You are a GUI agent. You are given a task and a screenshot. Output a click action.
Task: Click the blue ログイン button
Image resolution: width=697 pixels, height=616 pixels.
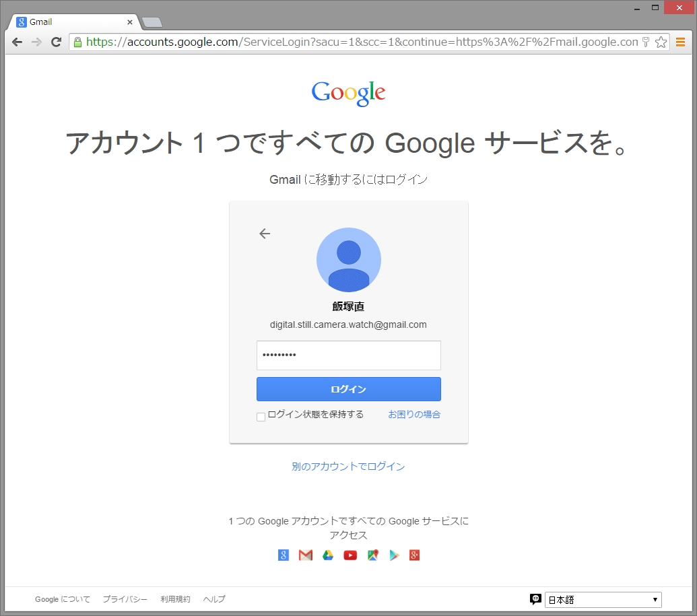point(349,389)
